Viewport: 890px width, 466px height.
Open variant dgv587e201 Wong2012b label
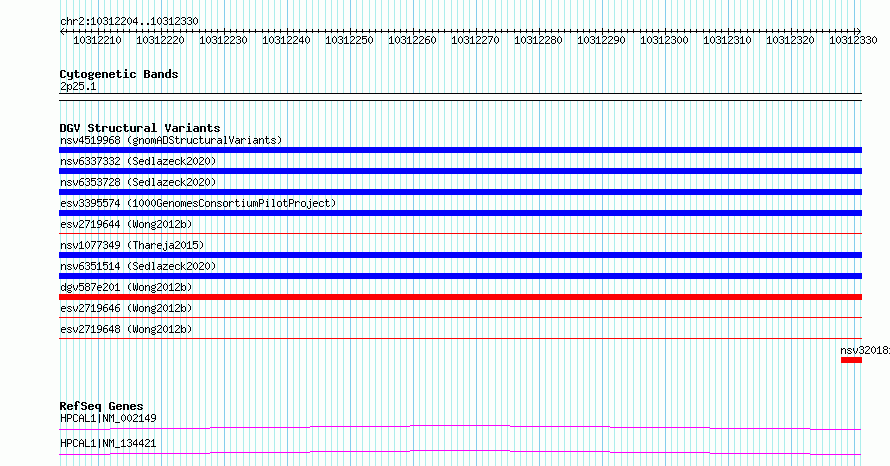[126, 287]
